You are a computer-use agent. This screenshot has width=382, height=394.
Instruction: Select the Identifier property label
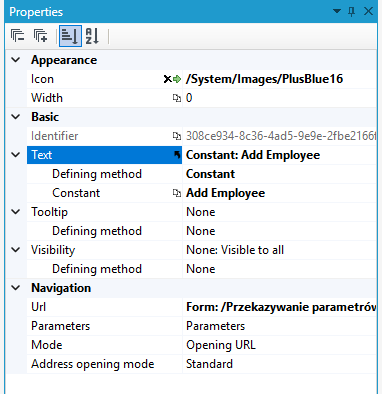(x=54, y=136)
